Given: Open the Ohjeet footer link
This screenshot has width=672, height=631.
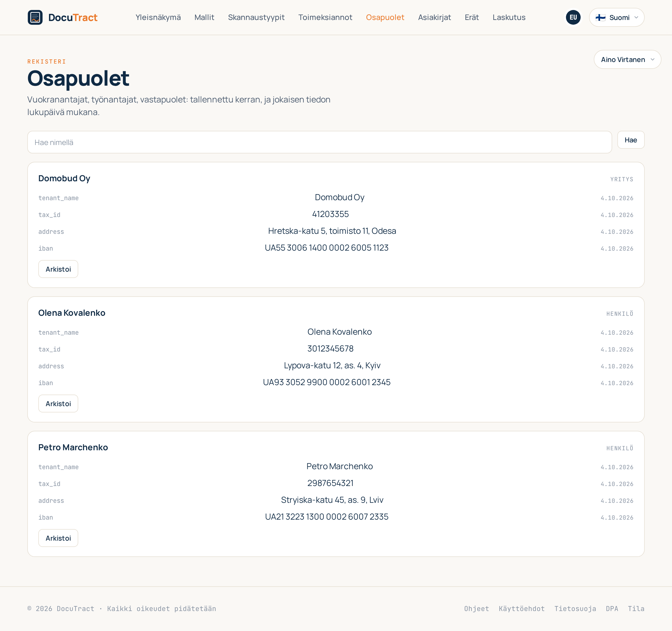Looking at the screenshot, I should coord(476,609).
